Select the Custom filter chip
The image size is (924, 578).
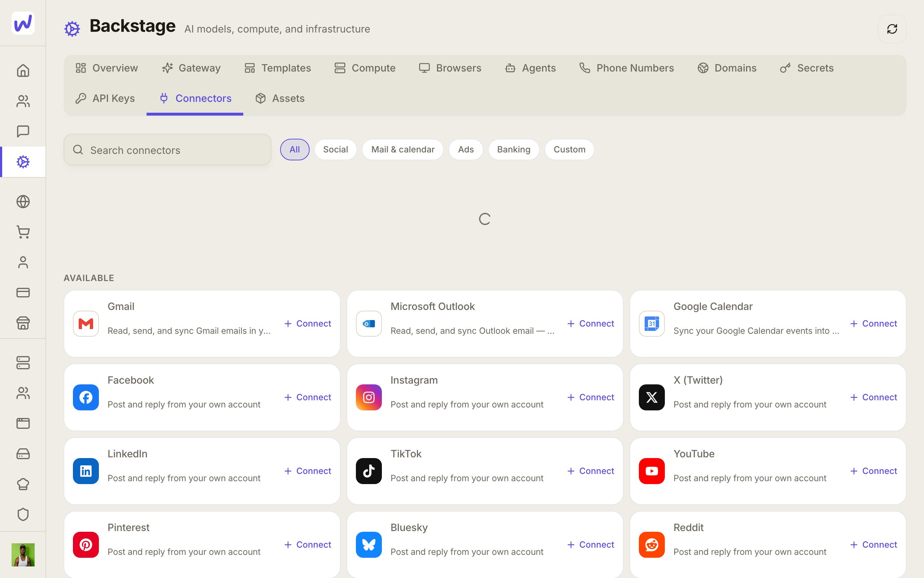click(x=569, y=150)
